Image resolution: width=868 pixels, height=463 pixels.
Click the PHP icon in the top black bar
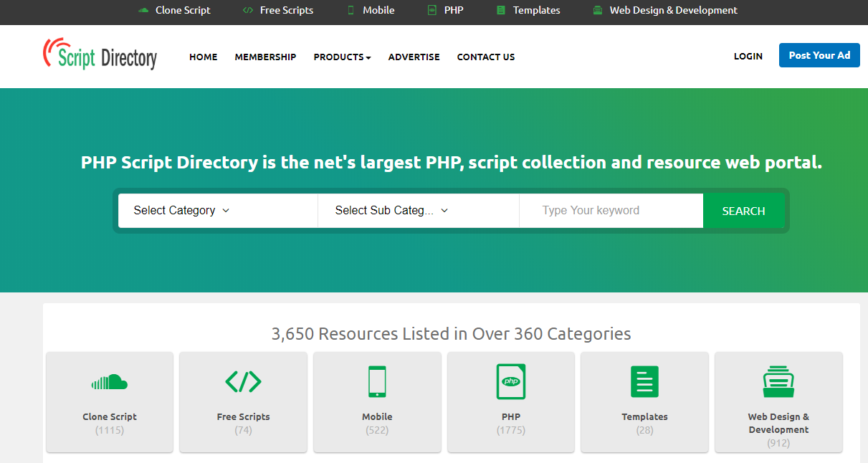[431, 10]
